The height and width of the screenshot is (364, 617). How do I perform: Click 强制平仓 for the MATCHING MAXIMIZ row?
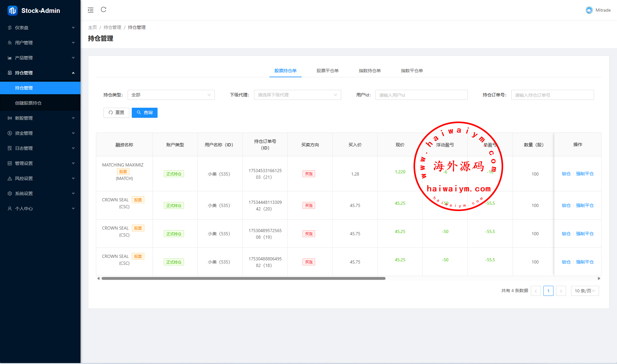coord(585,174)
